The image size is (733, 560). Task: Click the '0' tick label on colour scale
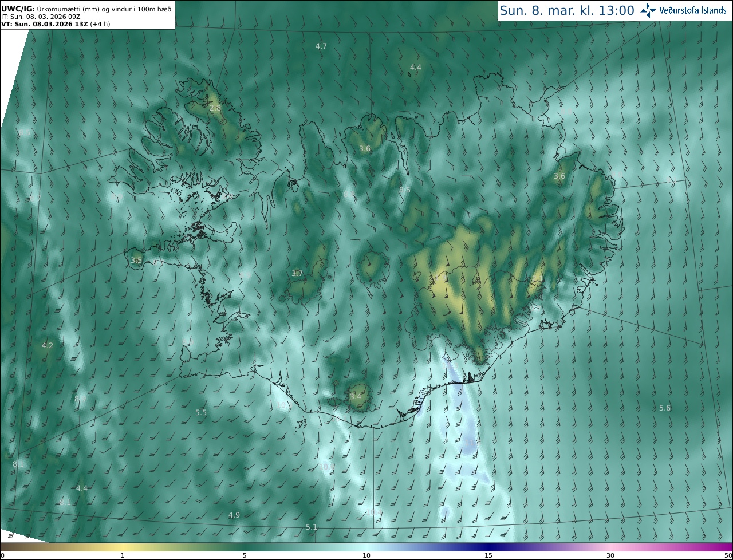(2, 555)
